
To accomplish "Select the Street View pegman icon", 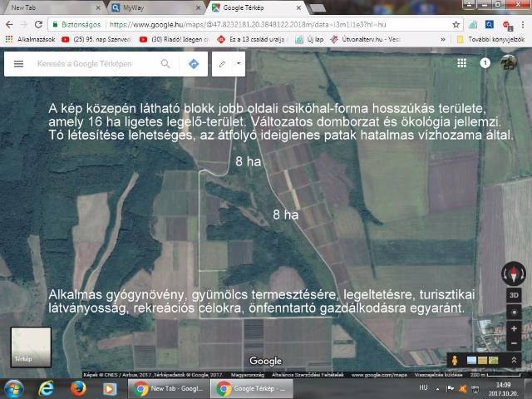I will coord(454,360).
